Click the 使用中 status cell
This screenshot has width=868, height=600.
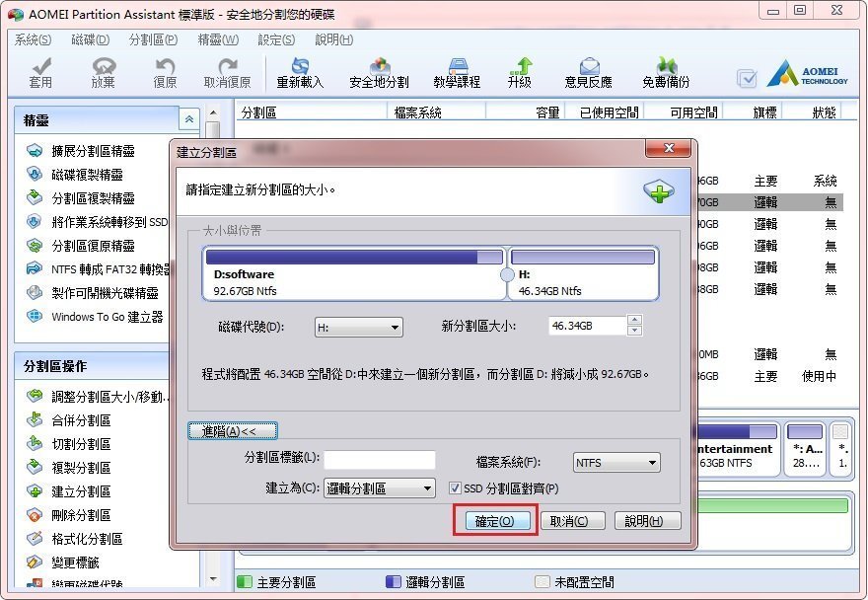click(819, 376)
